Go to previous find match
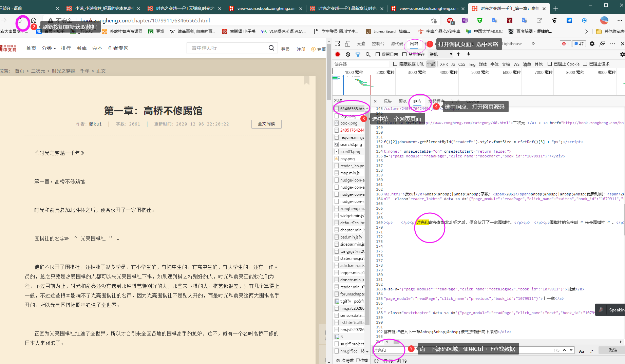This screenshot has width=625, height=364. tap(564, 350)
